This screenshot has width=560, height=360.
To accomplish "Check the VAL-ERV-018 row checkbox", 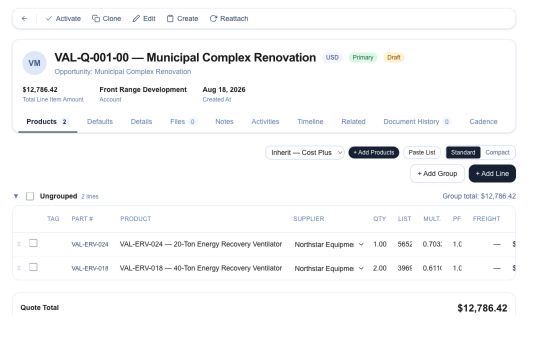I will pos(33,267).
